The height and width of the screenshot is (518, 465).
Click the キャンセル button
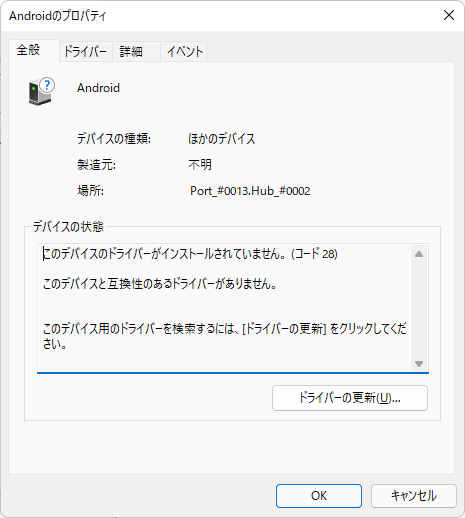click(x=414, y=496)
